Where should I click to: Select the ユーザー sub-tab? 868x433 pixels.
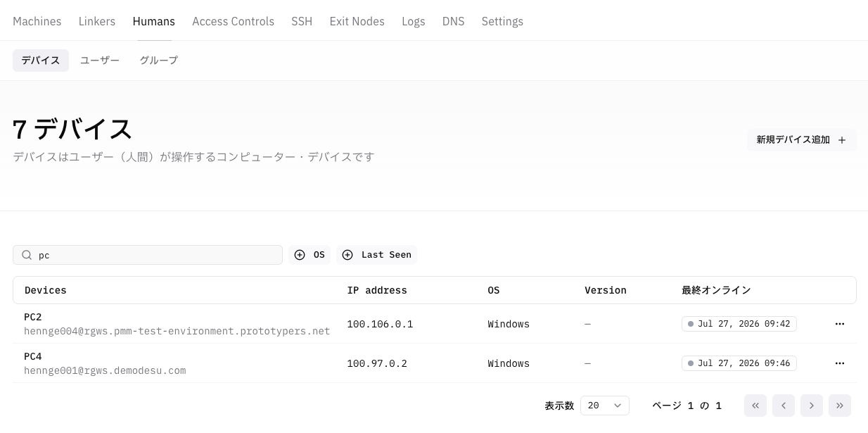coord(100,61)
